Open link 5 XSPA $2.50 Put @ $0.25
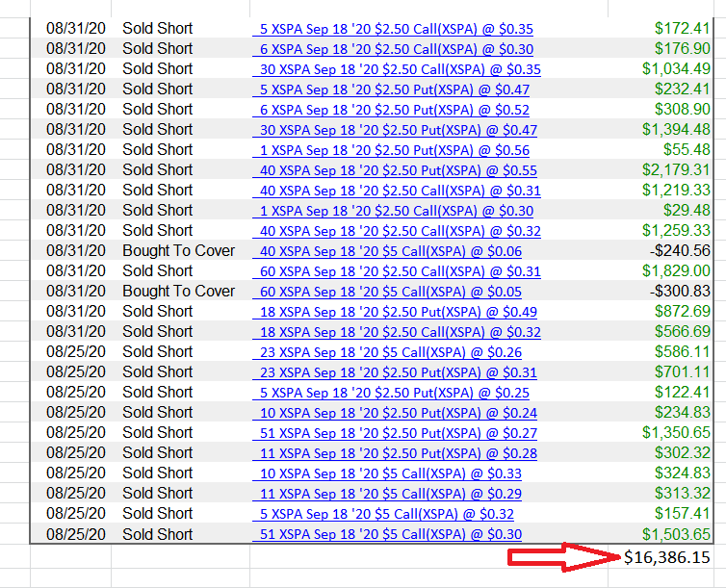Screen dimensions: 726x588 391,393
